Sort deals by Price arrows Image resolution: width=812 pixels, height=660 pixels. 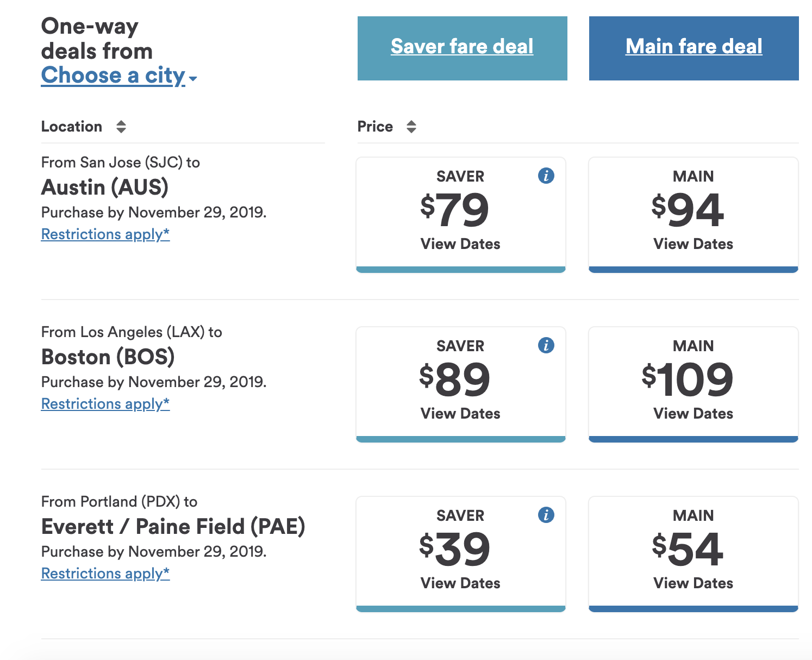click(x=411, y=127)
